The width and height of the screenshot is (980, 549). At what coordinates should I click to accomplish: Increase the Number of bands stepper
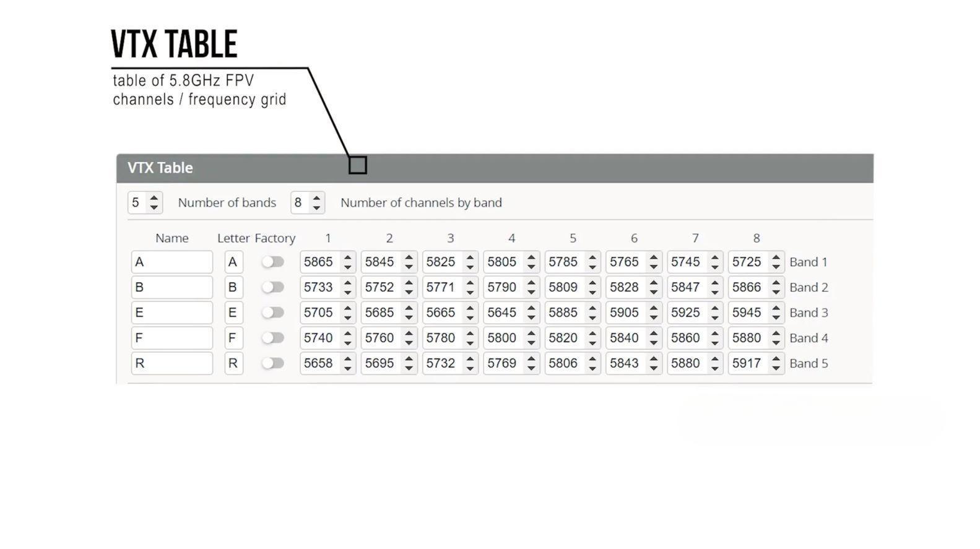point(154,197)
